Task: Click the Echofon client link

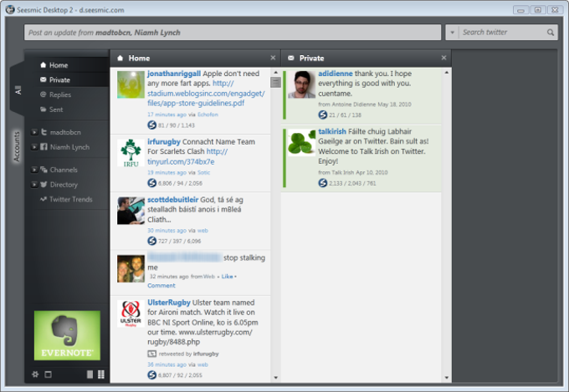Action: (208, 115)
